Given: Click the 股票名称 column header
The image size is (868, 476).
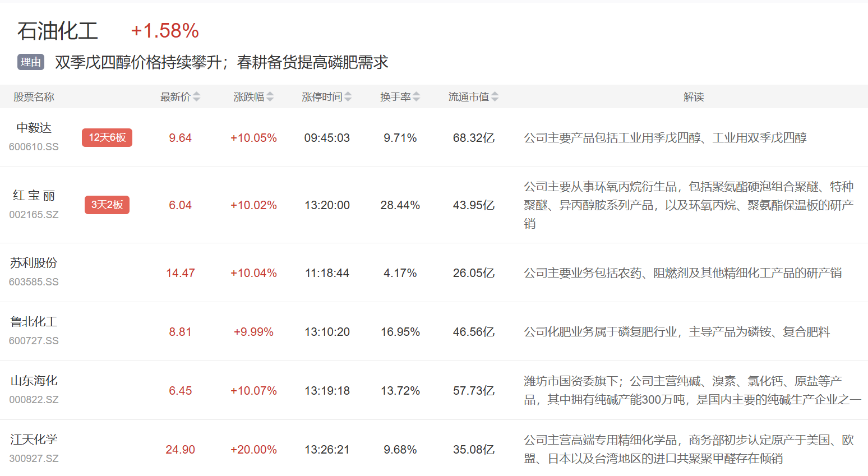Looking at the screenshot, I should point(34,97).
